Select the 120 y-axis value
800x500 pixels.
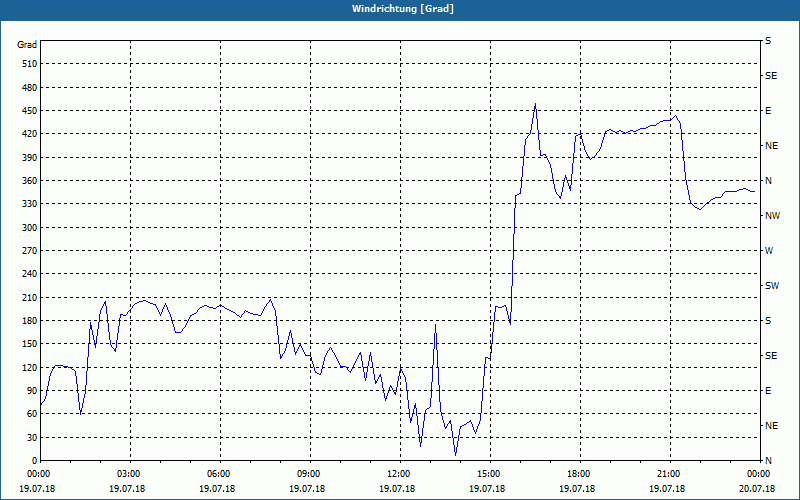[x=29, y=367]
